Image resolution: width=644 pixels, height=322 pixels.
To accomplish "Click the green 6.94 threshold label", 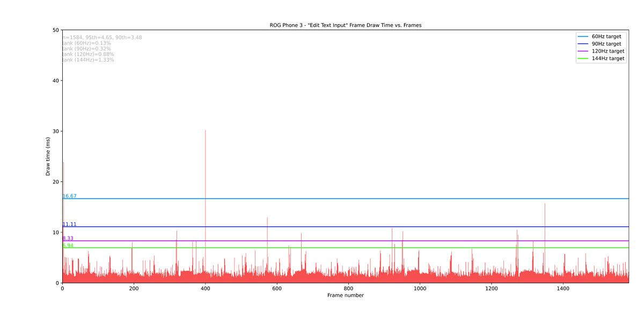I will [68, 245].
